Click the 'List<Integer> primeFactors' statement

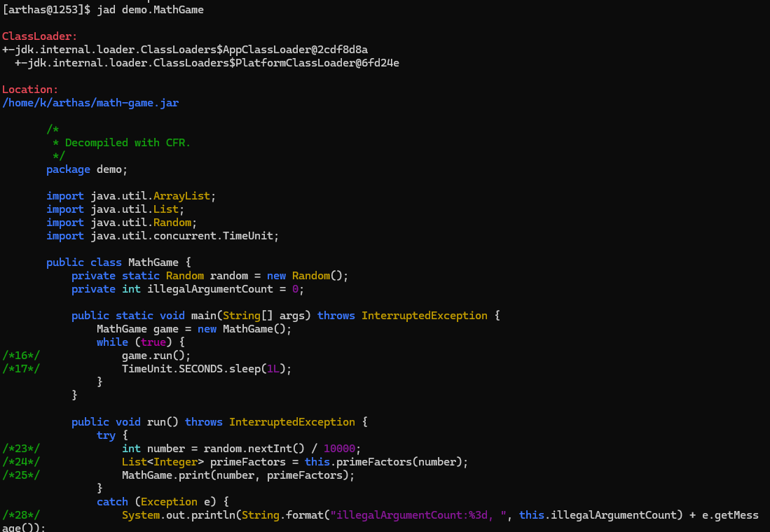point(295,462)
